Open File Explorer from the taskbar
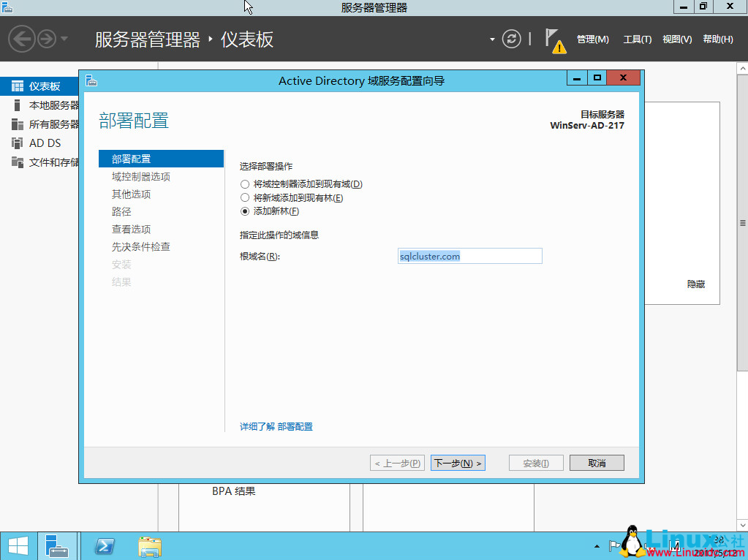The height and width of the screenshot is (560, 748). (149, 545)
